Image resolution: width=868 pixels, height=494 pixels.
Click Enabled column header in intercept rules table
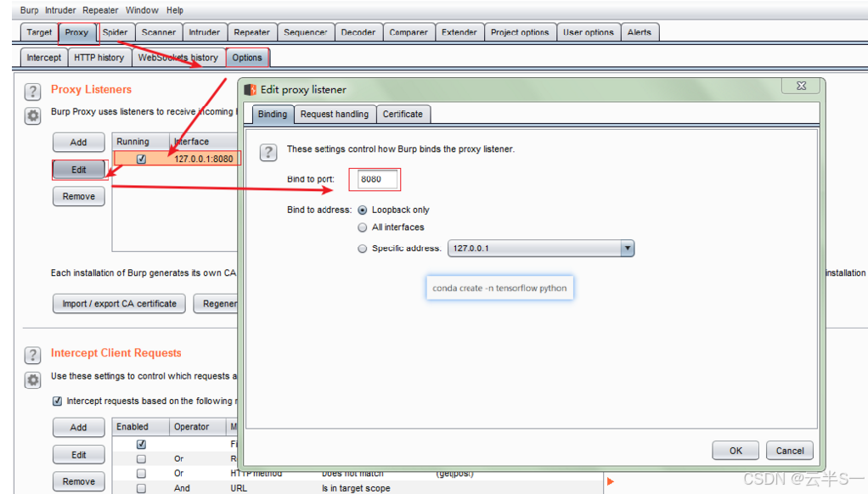pos(141,426)
